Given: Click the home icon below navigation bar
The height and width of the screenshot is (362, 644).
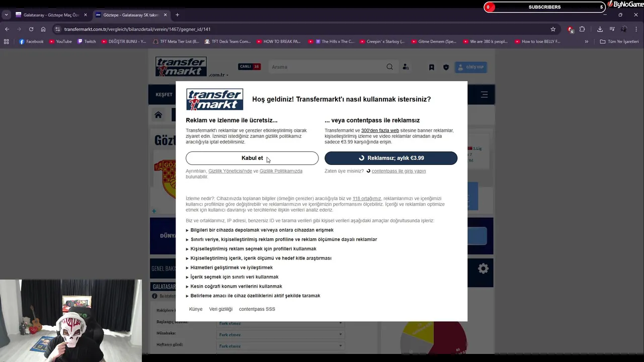Looking at the screenshot, I should pos(158,115).
